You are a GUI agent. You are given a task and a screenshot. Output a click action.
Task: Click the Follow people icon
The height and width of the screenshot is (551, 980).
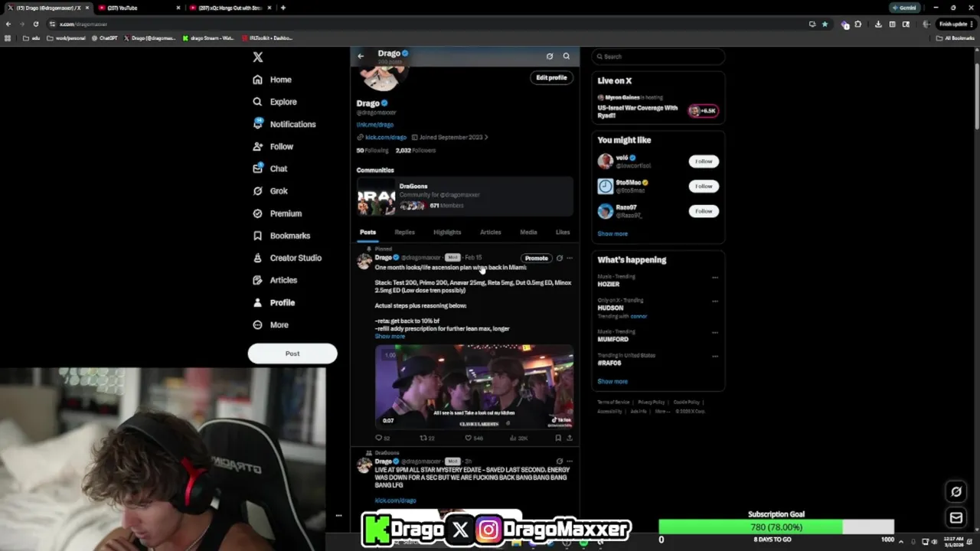click(257, 146)
